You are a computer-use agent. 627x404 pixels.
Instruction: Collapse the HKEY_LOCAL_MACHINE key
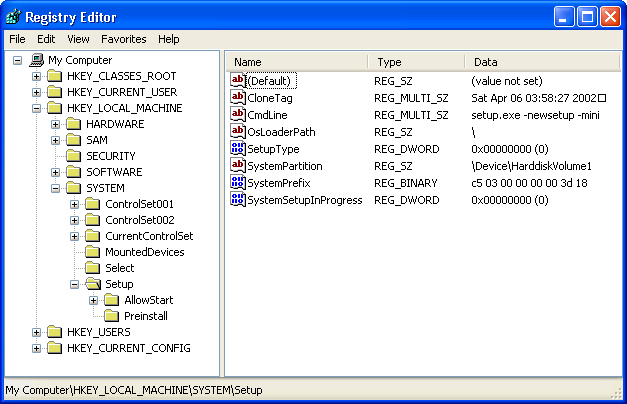point(36,108)
